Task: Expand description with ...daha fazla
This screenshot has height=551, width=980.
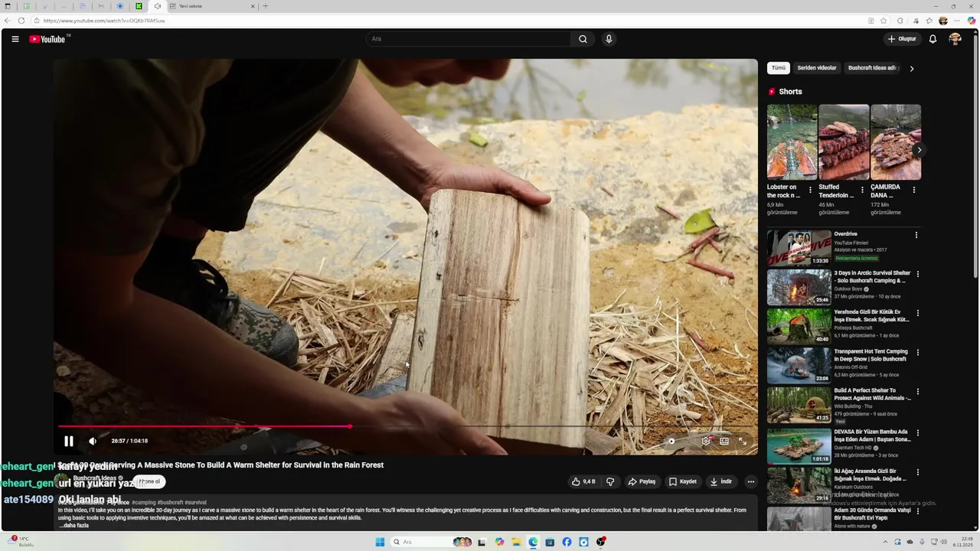Action: pyautogui.click(x=73, y=526)
